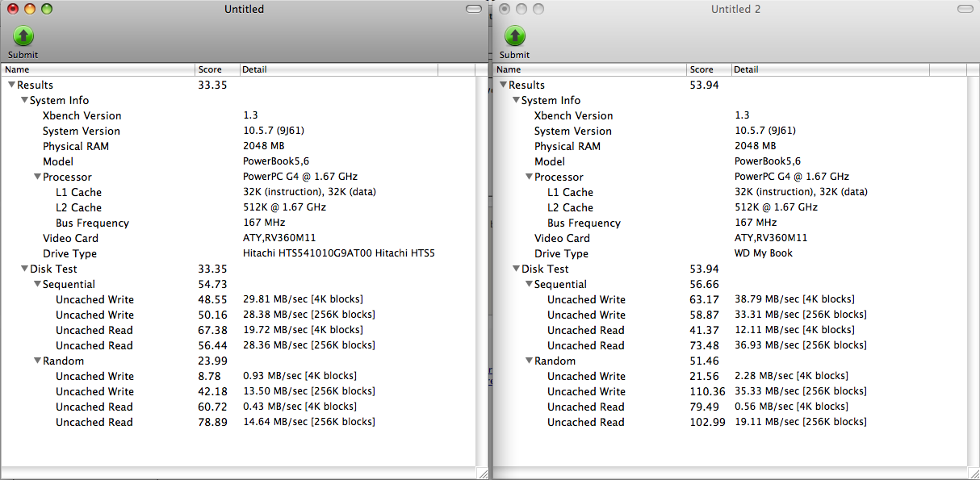Click the Name column header in Untitled
This screenshot has width=980, height=480.
[x=98, y=69]
